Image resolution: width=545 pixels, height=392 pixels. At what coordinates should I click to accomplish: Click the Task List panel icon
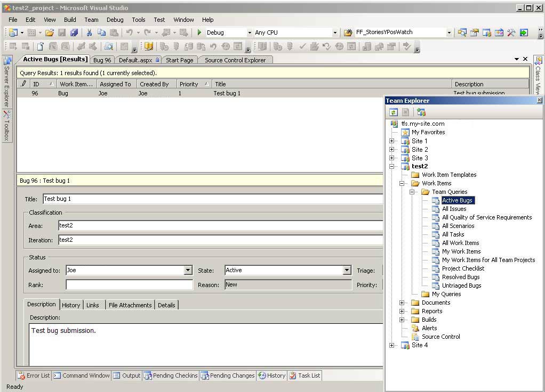(x=293, y=375)
